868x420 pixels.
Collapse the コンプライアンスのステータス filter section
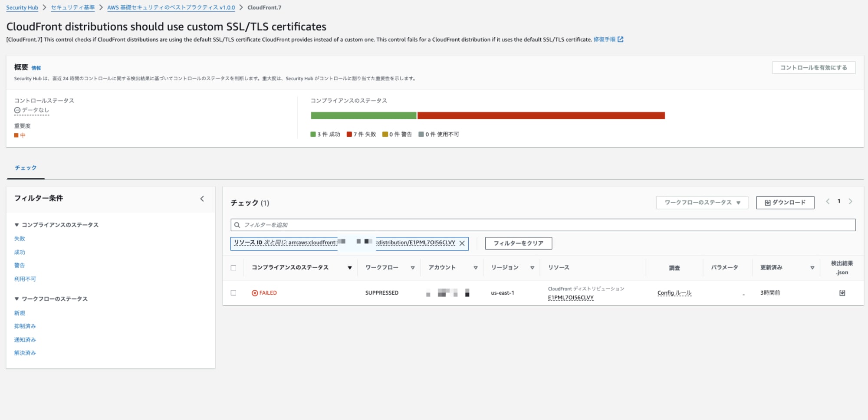click(56, 225)
